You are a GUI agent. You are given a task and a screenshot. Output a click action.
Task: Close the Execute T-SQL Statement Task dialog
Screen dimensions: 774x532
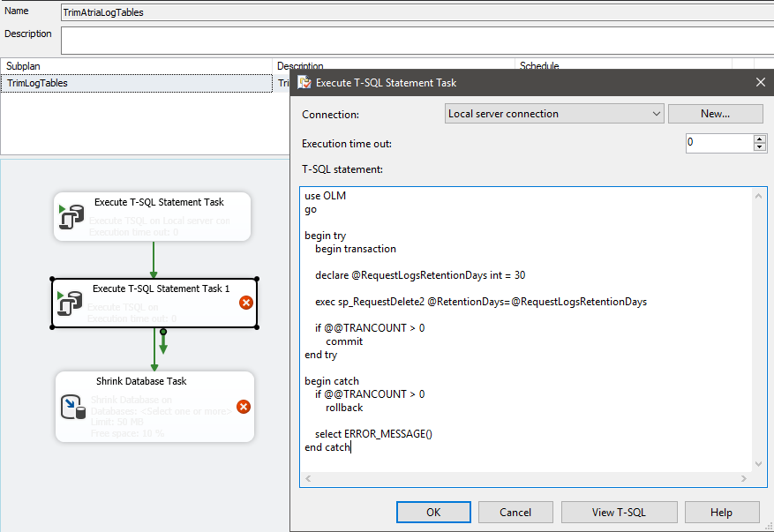[x=760, y=82]
